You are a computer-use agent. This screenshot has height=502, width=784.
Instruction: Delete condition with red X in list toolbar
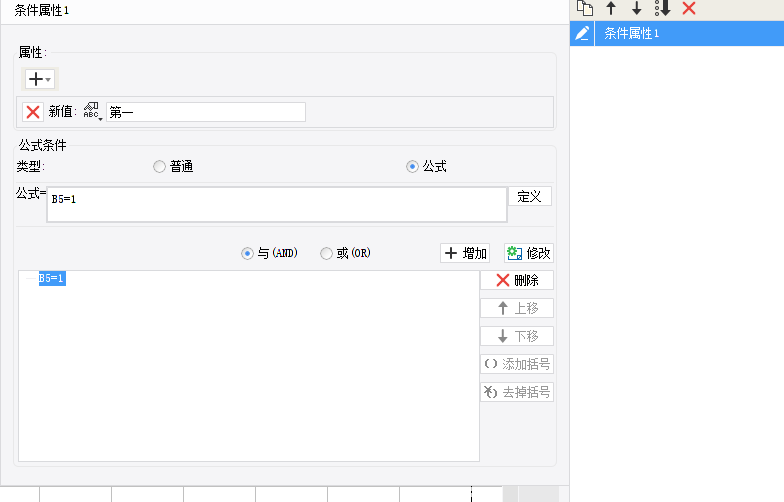(x=689, y=8)
